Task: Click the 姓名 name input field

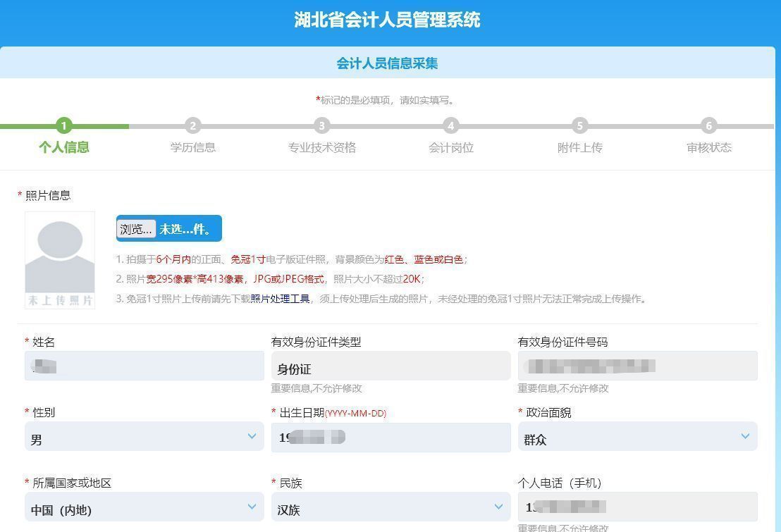Action: (144, 366)
